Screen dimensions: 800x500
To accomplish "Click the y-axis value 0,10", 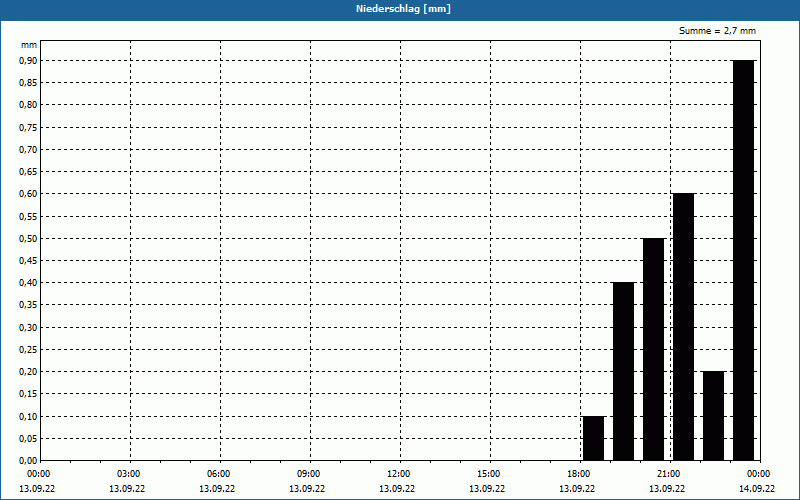I will (x=28, y=416).
